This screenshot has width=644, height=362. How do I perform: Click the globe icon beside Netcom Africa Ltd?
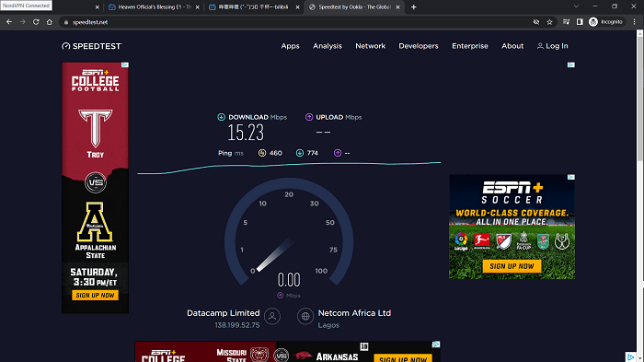coord(305,316)
